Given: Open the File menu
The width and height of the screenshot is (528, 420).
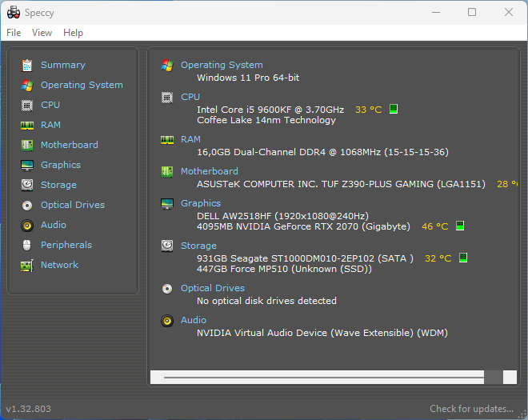Looking at the screenshot, I should pyautogui.click(x=14, y=33).
